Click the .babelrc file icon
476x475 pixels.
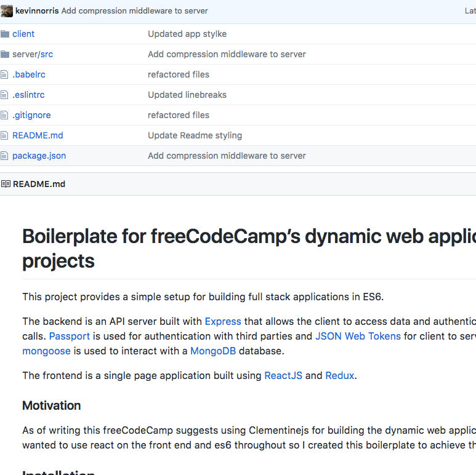[4, 74]
